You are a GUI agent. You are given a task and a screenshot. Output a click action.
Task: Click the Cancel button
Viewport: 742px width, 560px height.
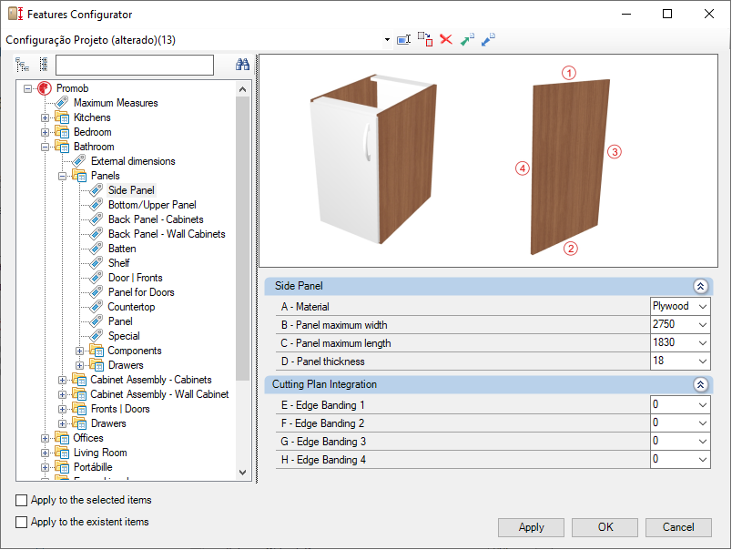pyautogui.click(x=678, y=527)
